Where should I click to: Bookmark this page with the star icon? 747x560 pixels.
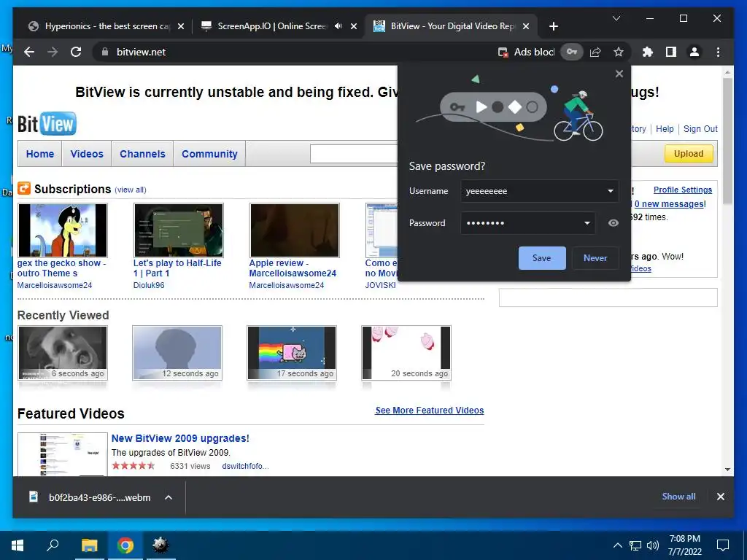pyautogui.click(x=619, y=52)
